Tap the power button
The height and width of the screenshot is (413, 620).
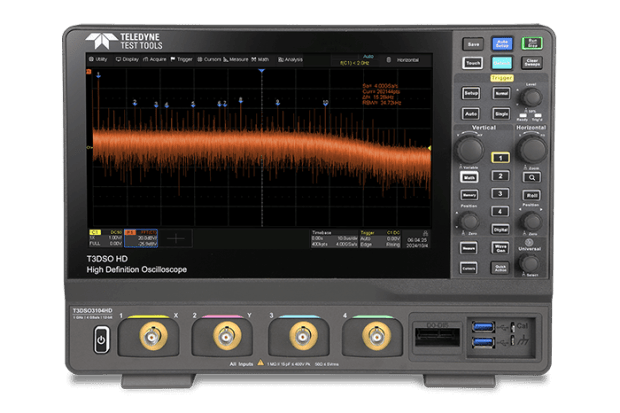pyautogui.click(x=101, y=340)
